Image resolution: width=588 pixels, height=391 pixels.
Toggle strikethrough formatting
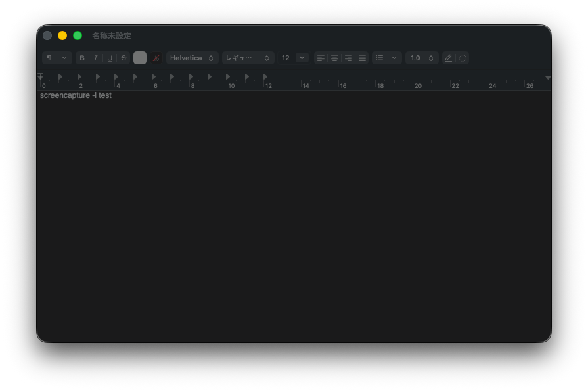[124, 58]
